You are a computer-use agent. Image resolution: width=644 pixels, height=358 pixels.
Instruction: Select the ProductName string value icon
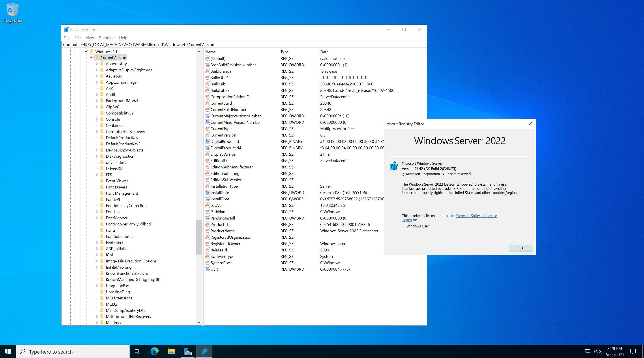coord(207,231)
